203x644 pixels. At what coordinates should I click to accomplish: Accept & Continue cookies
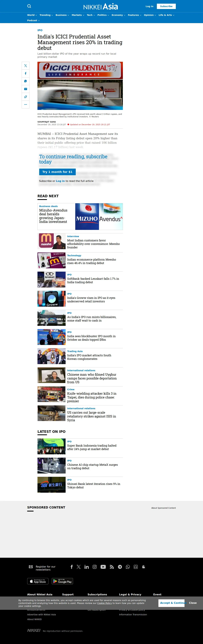tap(172, 603)
